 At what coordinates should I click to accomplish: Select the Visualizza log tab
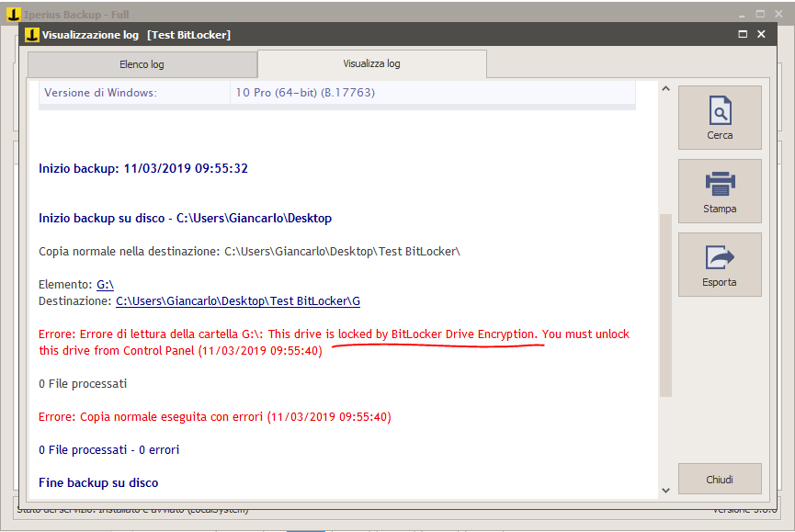[371, 63]
